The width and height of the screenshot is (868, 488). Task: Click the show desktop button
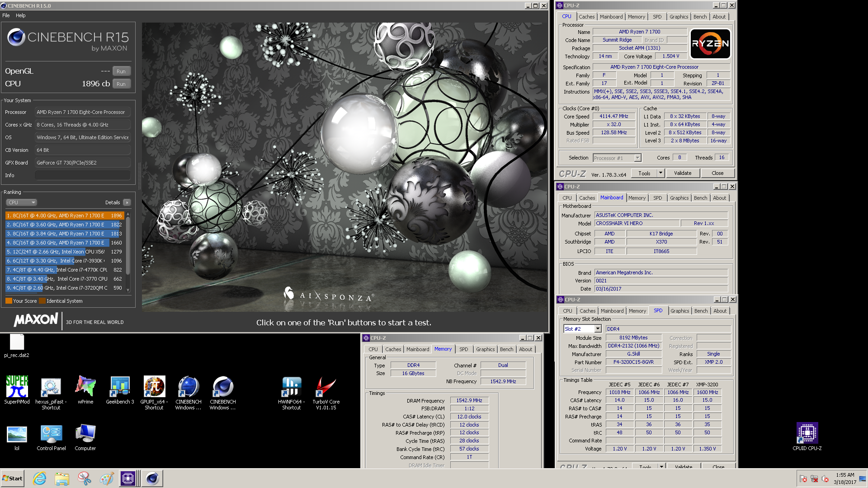coord(863,479)
